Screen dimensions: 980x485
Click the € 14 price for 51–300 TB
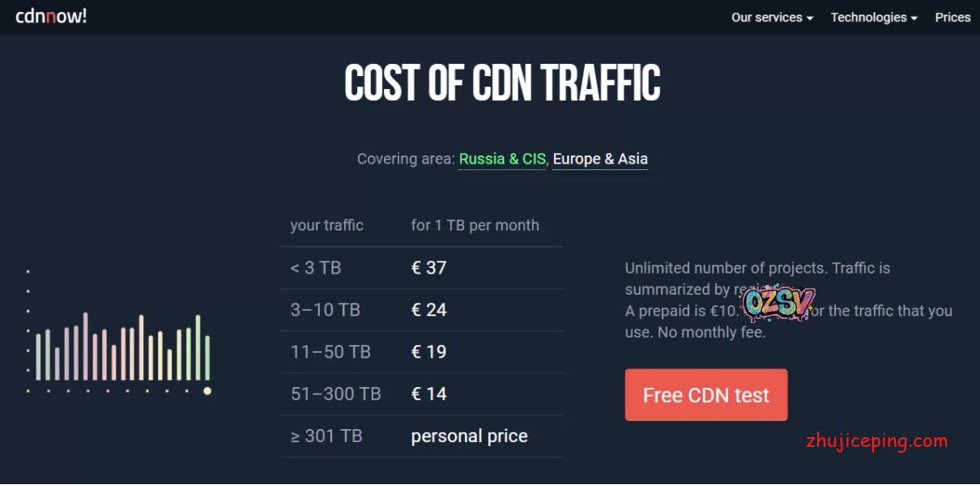pos(428,394)
